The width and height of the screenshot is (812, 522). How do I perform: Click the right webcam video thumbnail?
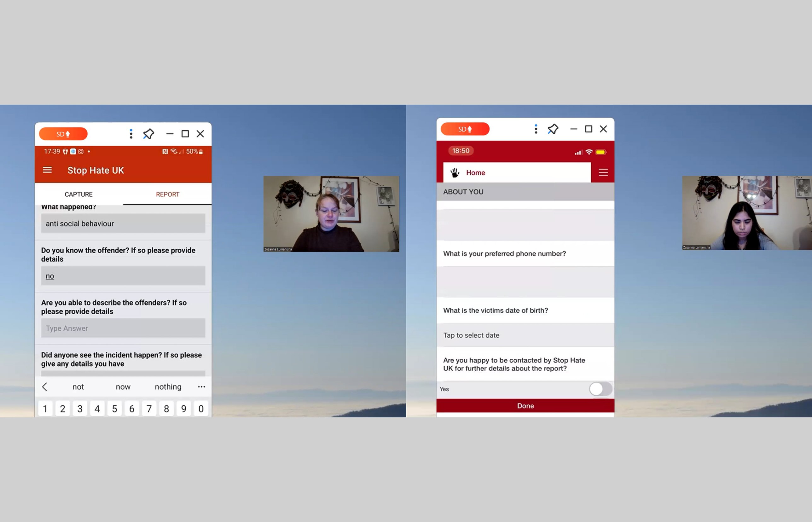(747, 213)
